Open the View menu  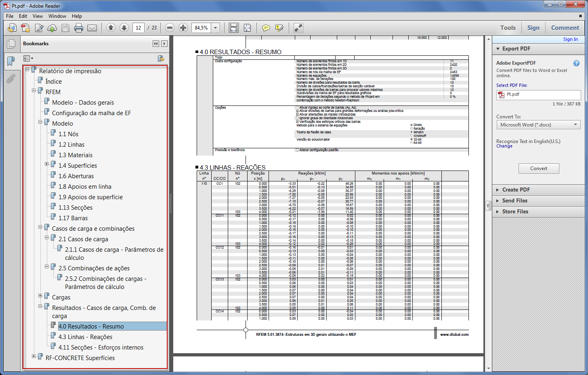38,16
